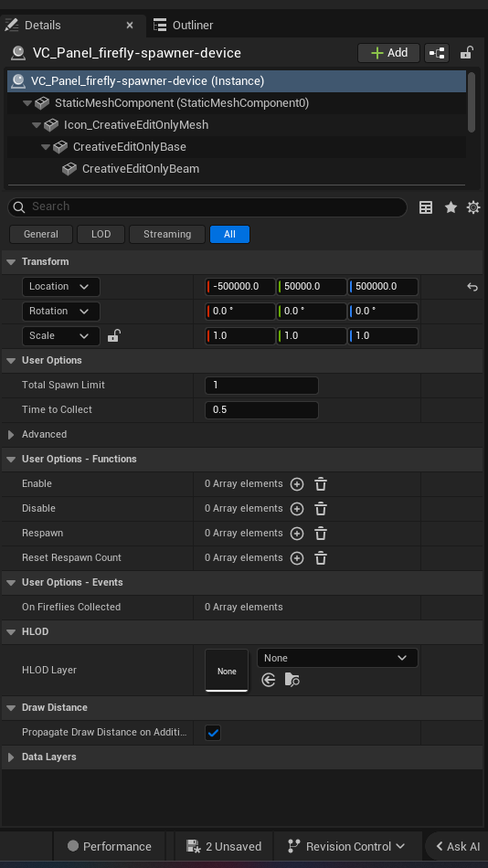Clear the Disable array with trash icon
Viewport: 488px width, 868px height.
click(x=321, y=509)
